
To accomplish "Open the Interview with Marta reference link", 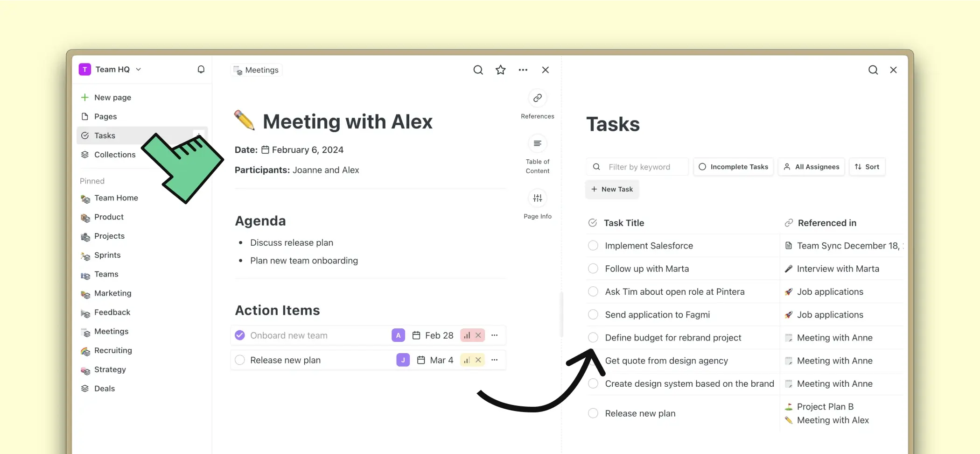I will point(838,269).
